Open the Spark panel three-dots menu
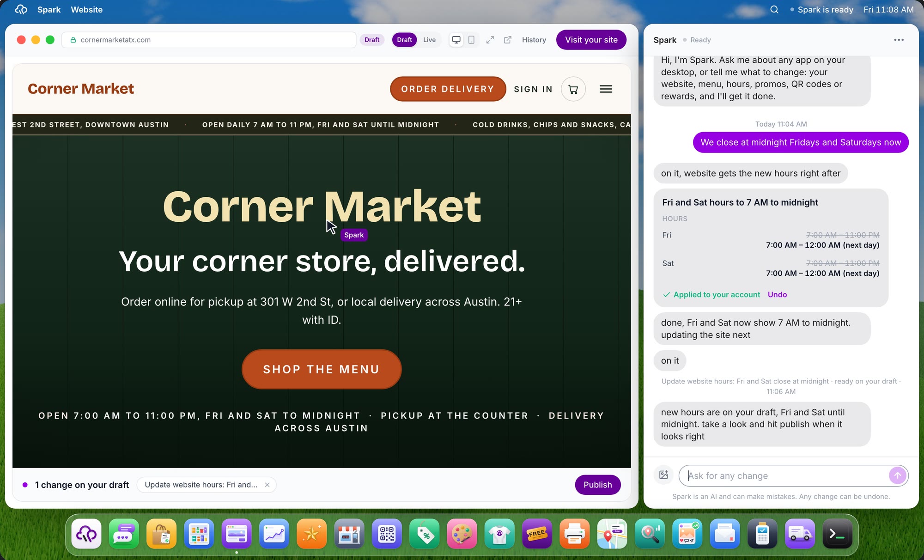Screen dimensions: 924x560 click(899, 40)
